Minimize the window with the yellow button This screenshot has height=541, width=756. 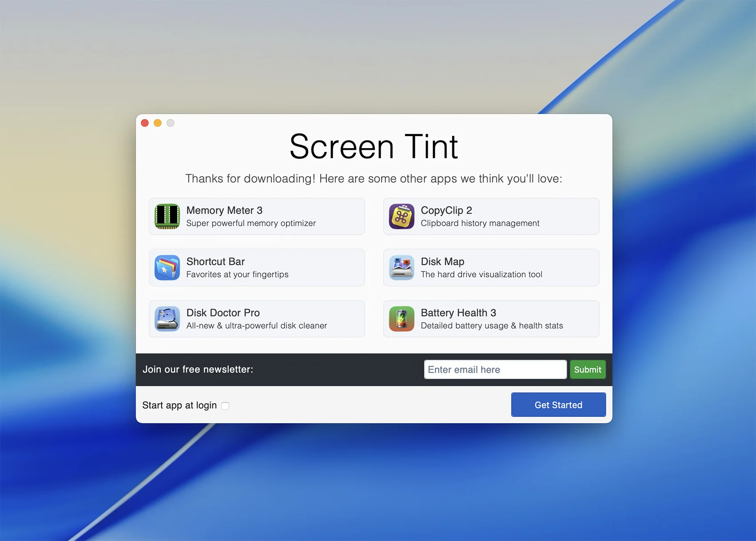tap(157, 123)
